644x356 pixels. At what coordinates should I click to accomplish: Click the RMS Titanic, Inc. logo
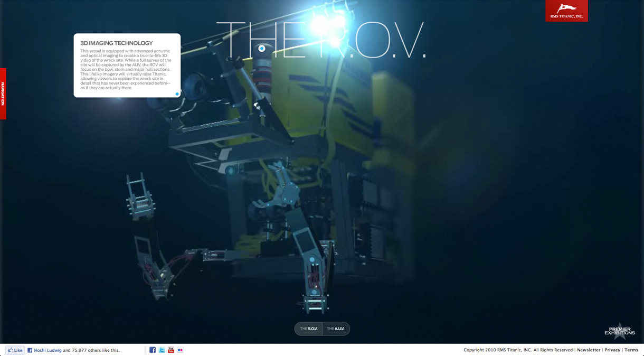point(566,11)
